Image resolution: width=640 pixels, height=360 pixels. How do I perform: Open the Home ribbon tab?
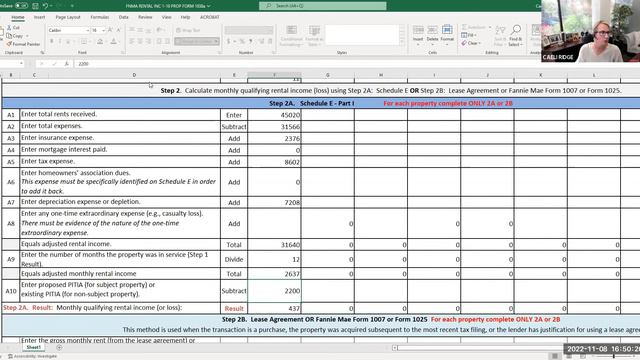pos(18,17)
